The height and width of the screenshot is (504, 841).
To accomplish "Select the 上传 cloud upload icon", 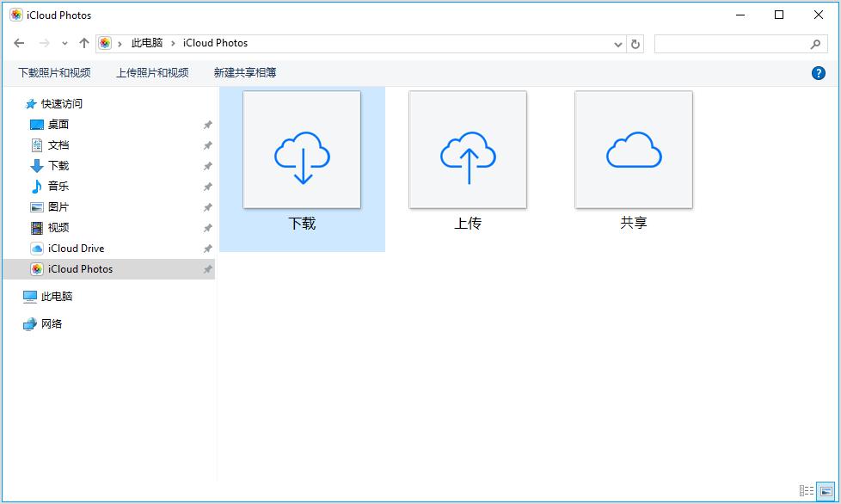I will pyautogui.click(x=467, y=149).
